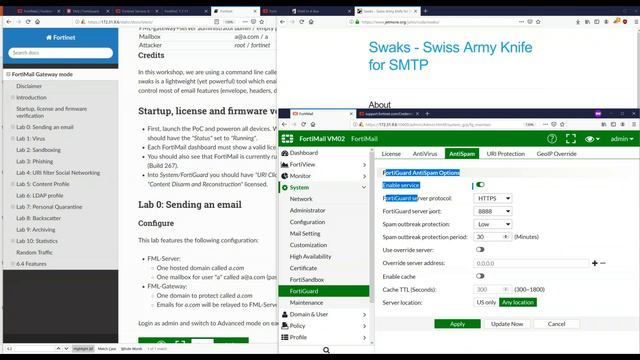This screenshot has width=640, height=360.
Task: Open Dashboard in FortiMail sidebar
Action: coord(303,153)
